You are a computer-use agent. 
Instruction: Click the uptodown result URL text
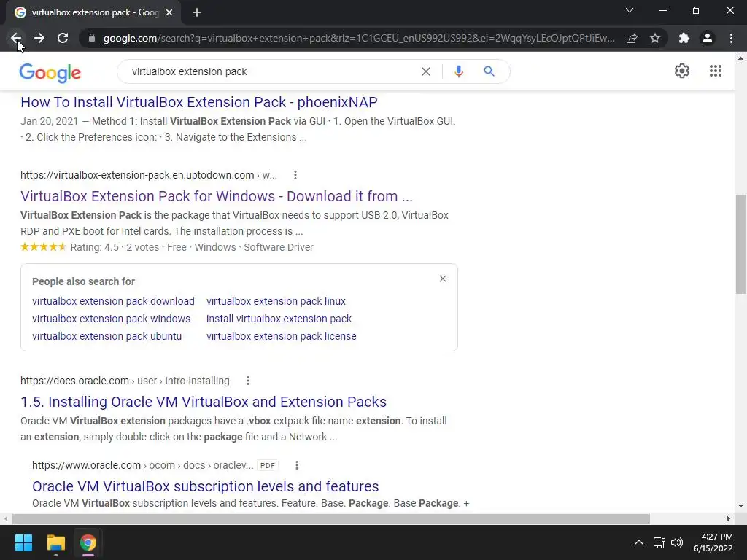click(149, 175)
